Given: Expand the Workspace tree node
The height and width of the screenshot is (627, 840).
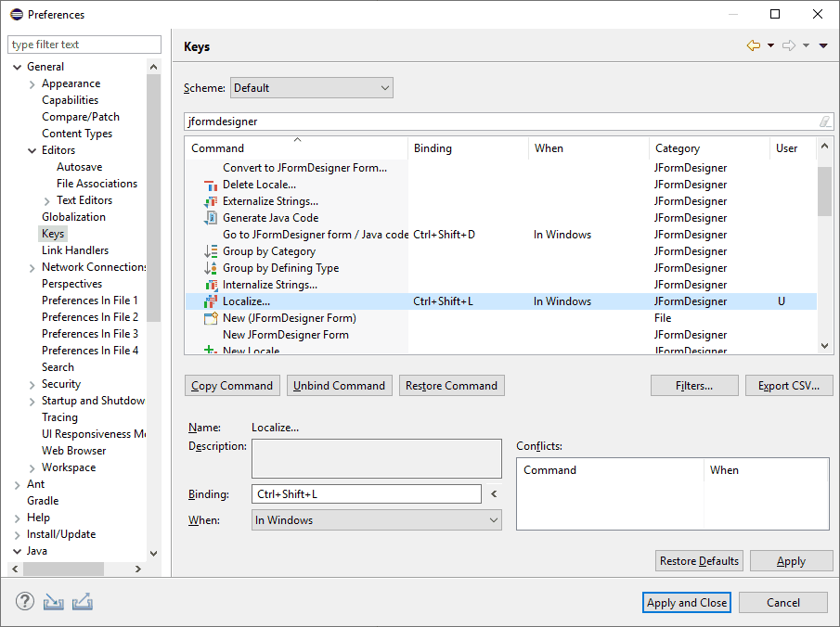Looking at the screenshot, I should 32,468.
